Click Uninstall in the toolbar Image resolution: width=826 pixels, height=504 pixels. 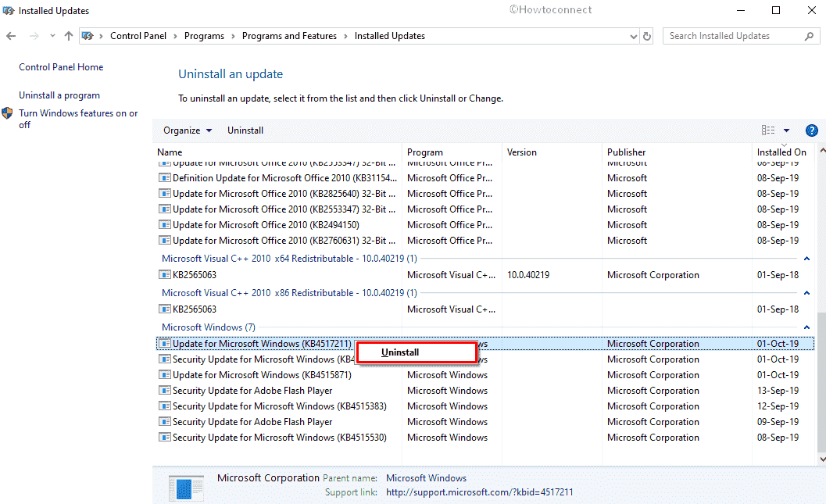coord(245,130)
